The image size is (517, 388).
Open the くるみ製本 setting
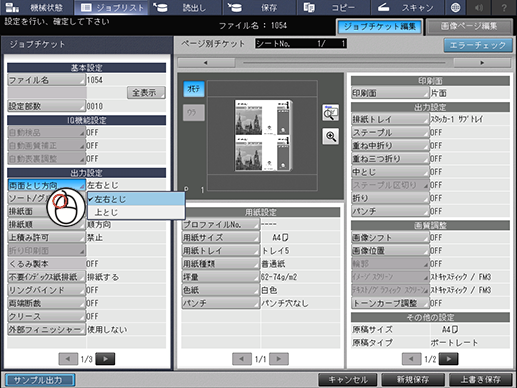click(x=46, y=264)
